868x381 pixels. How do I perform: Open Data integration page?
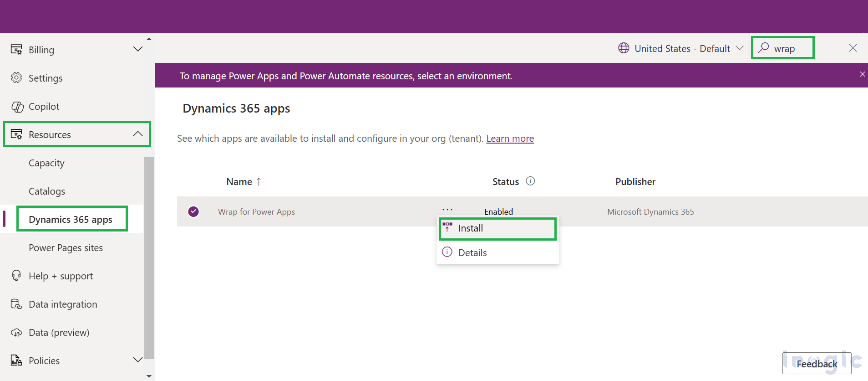[x=63, y=304]
